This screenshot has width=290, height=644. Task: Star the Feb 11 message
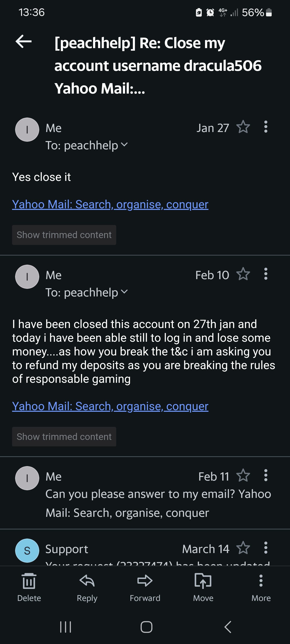pos(243,476)
